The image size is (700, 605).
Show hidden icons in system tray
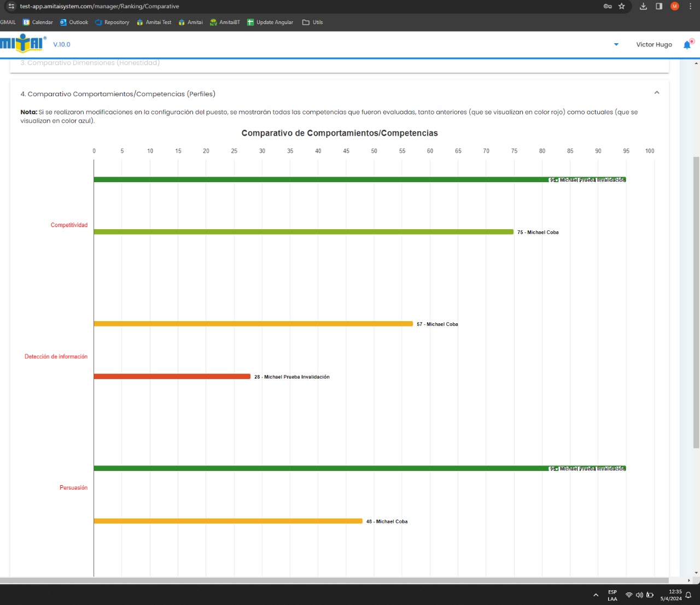coord(596,595)
